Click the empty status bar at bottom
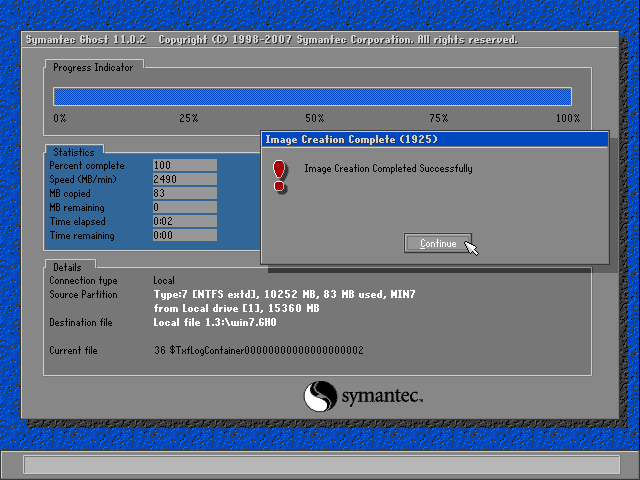Viewport: 640px width, 480px height. point(320,465)
